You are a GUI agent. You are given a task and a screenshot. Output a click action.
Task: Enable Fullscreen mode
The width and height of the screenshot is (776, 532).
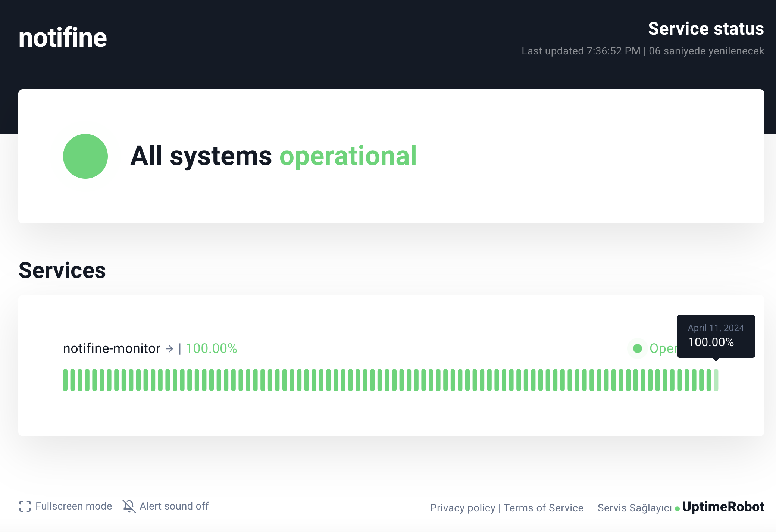73,506
